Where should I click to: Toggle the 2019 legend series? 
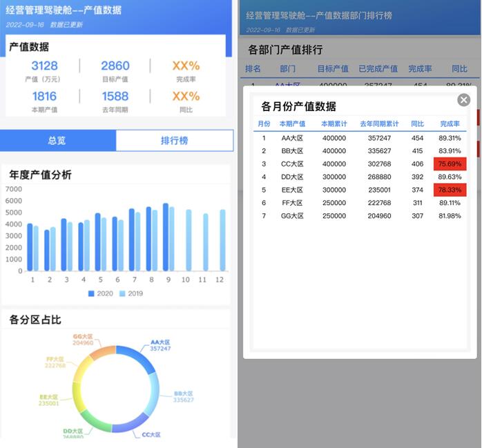(133, 293)
